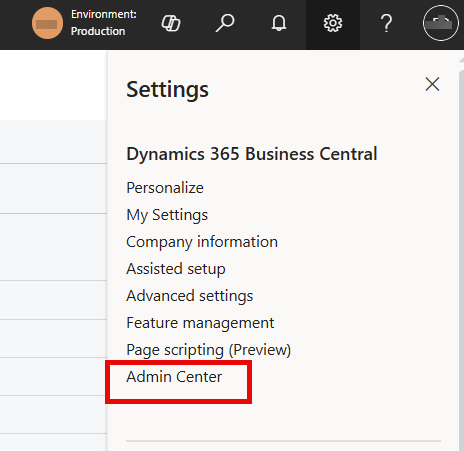
Task: Open Personalize
Action: coord(165,188)
